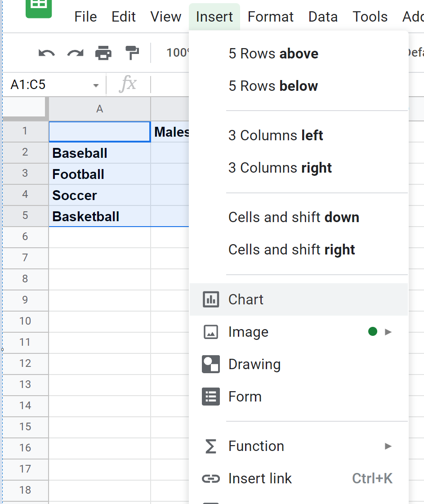Image resolution: width=424 pixels, height=504 pixels.
Task: Open the name box dropdown arrow
Action: pos(96,85)
